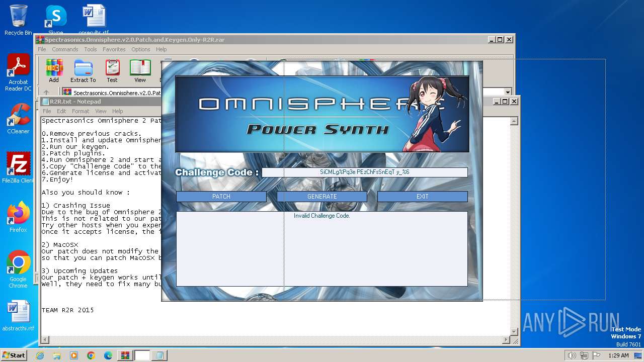Expand the WinRAR address path dropdown
The image size is (644, 362).
tap(508, 93)
